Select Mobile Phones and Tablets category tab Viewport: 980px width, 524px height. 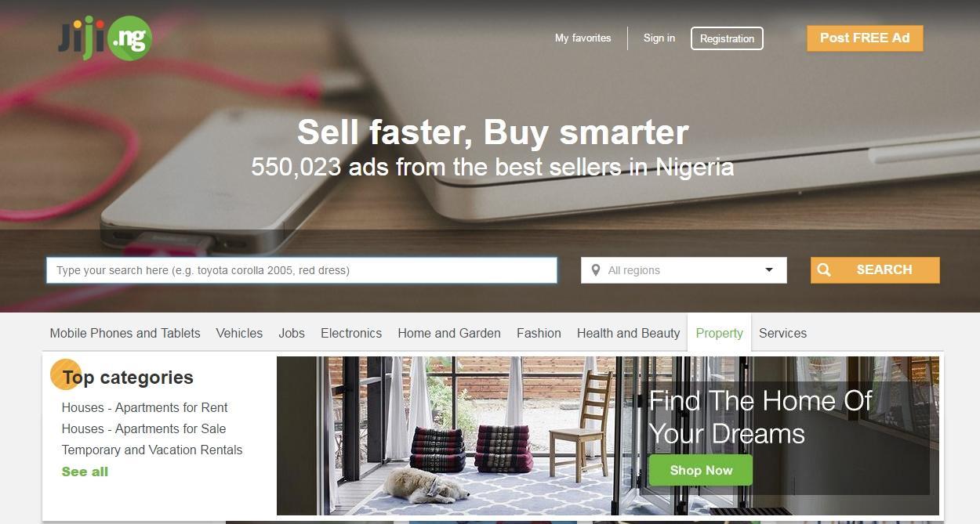click(x=125, y=333)
